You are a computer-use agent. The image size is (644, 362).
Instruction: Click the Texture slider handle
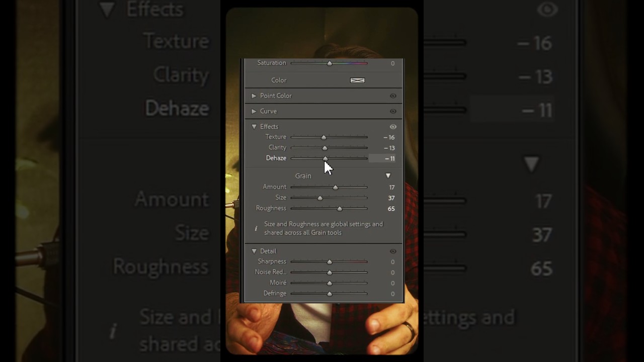click(x=324, y=137)
